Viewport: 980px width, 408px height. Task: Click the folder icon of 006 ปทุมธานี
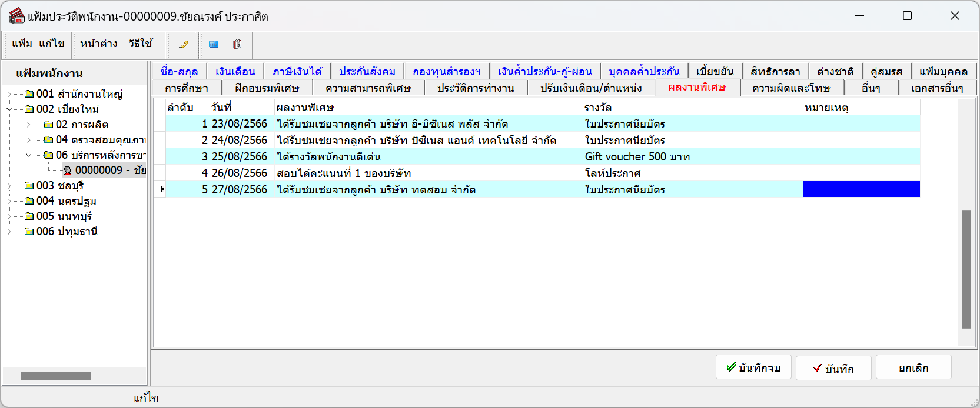pos(29,232)
